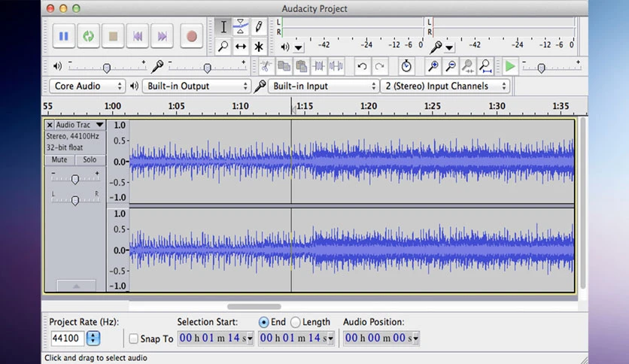Open the playback meter dropdown arrow

(299, 47)
